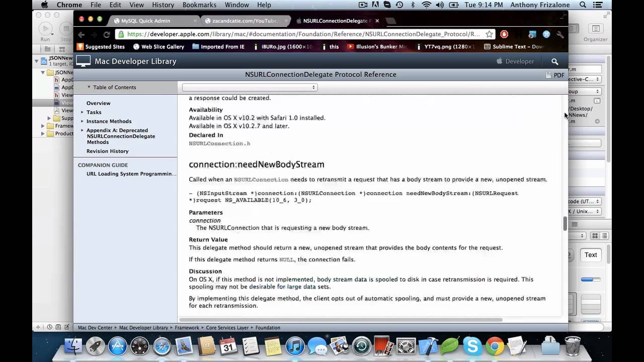Screen dimensions: 644x362
Task: Click the page's vertical scrollbar thumb
Action: click(x=565, y=224)
